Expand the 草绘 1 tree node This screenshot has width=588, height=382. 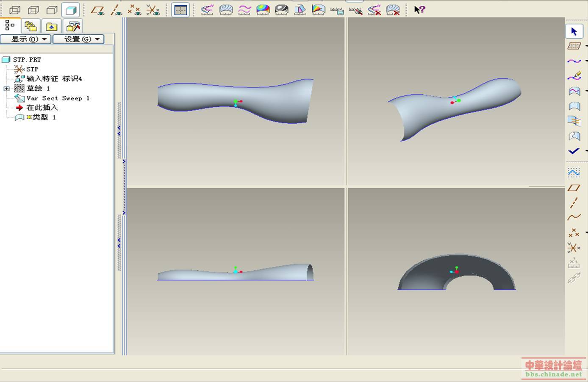6,89
